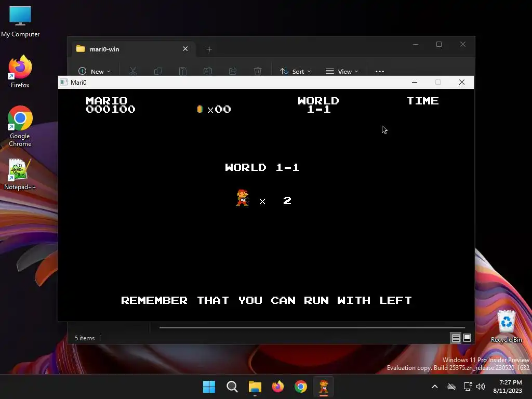Viewport: 532px width, 399px height.
Task: Open the network status tray icon
Action: 468,387
